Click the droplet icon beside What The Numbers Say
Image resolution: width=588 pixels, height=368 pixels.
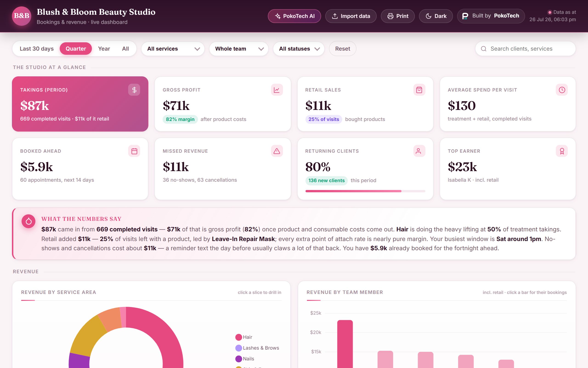[28, 221]
